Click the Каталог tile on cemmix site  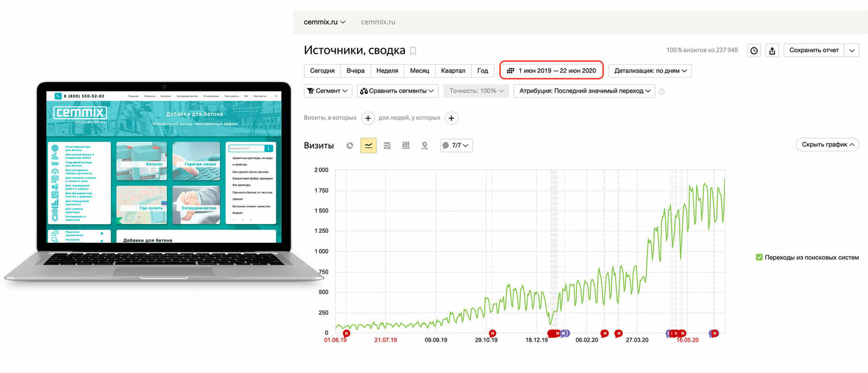tap(142, 162)
